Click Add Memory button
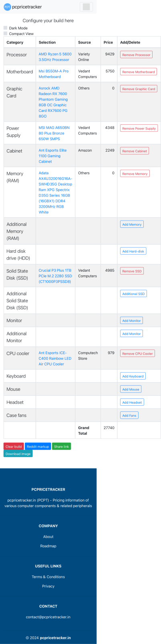 132,224
